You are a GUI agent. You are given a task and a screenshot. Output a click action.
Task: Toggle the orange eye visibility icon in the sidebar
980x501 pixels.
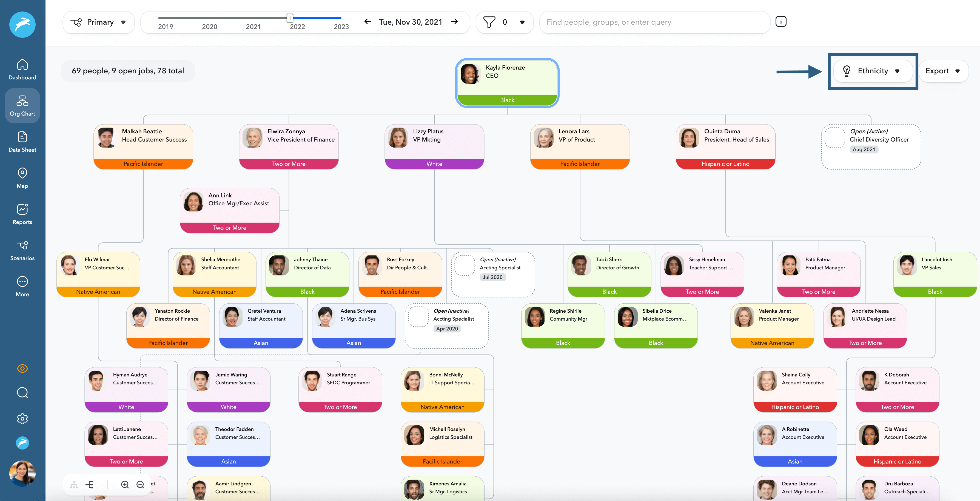[x=22, y=368]
